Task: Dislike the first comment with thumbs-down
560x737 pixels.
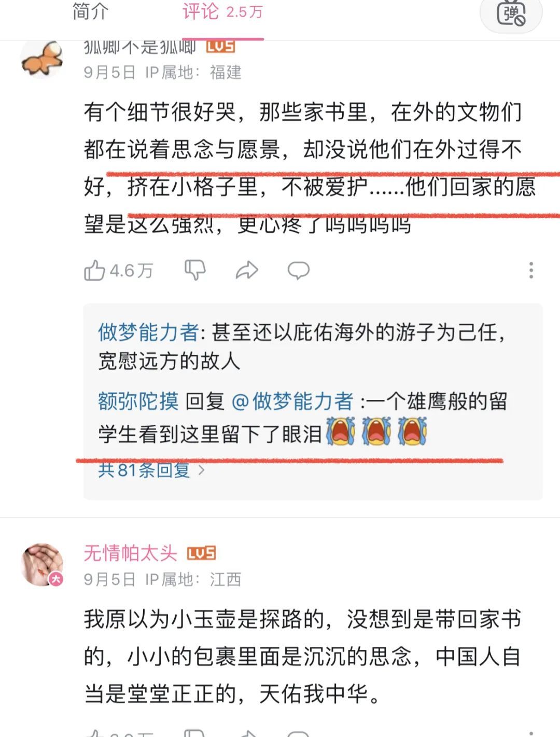Action: (195, 270)
